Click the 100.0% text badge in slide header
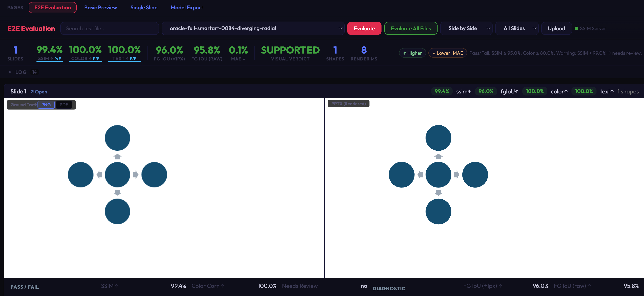The width and height of the screenshot is (644, 296). coord(584,91)
